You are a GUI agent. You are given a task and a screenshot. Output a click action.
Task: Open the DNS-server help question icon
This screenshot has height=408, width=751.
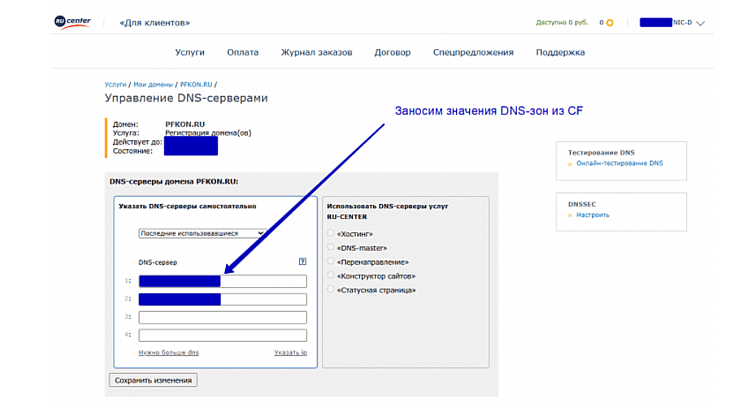pyautogui.click(x=302, y=261)
